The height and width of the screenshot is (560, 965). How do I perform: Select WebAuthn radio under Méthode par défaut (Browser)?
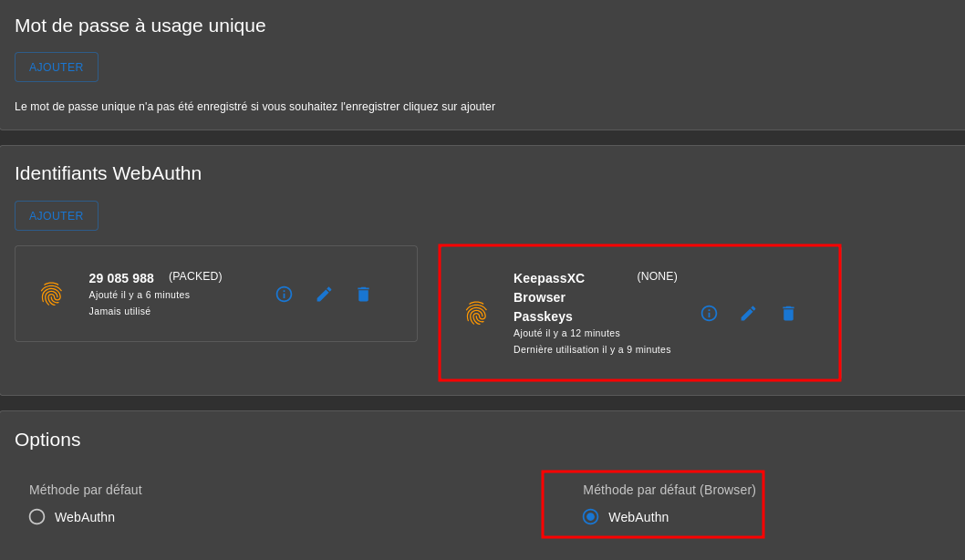[x=590, y=516]
